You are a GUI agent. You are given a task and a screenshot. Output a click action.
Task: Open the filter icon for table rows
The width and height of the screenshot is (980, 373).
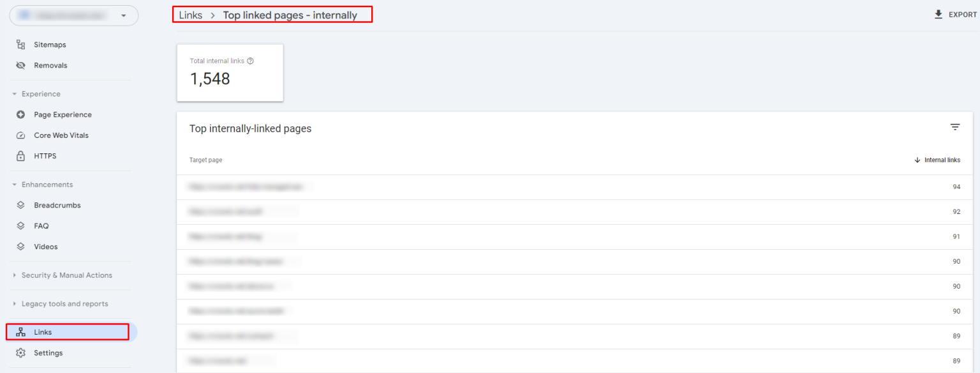tap(954, 127)
